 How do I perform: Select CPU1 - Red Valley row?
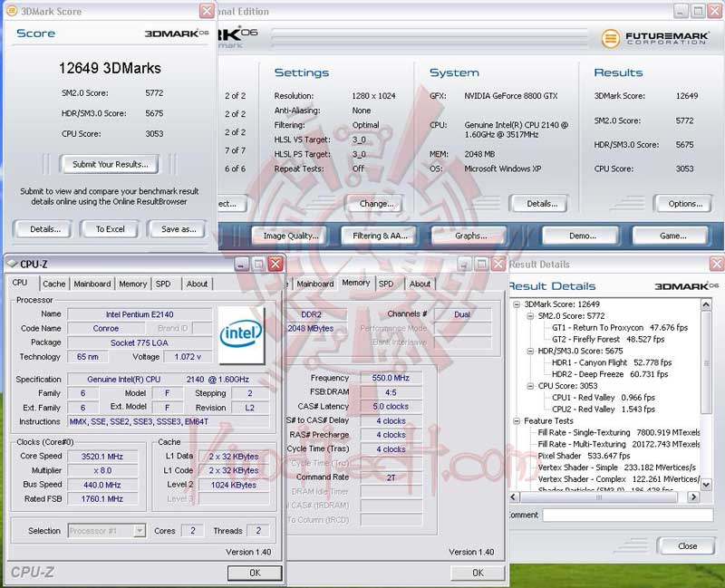click(x=604, y=398)
